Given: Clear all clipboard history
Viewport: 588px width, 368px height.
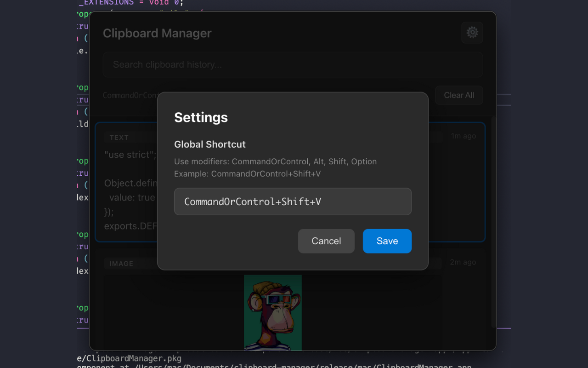Looking at the screenshot, I should click(458, 95).
